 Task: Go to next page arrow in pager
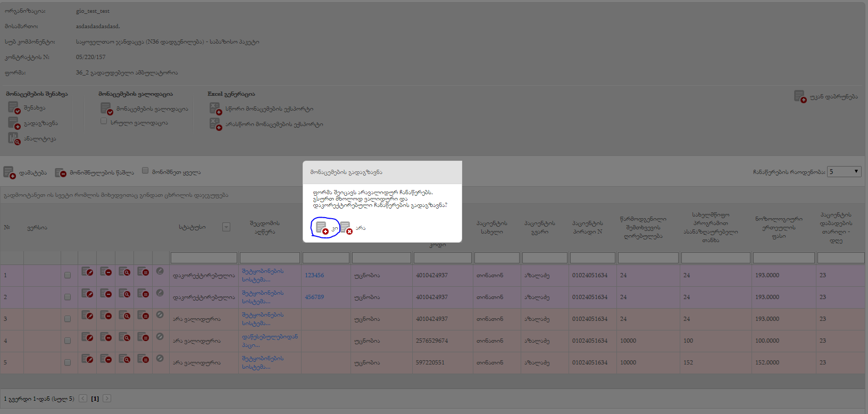[x=107, y=398]
